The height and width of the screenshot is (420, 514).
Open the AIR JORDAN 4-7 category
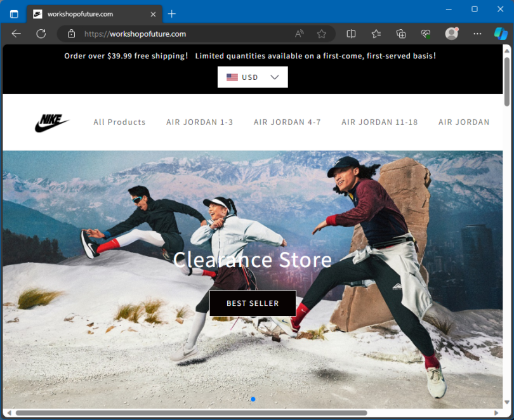287,122
